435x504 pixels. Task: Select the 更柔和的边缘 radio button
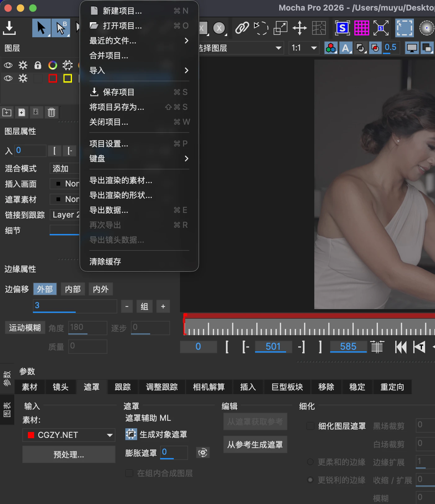coord(310,462)
